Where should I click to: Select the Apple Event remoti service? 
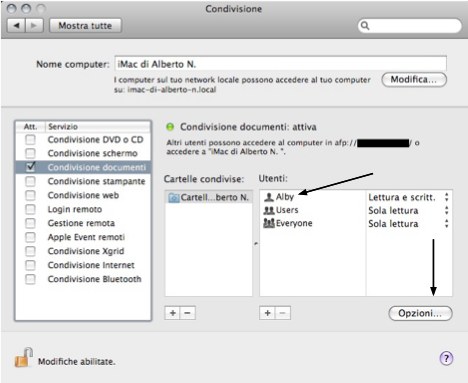86,237
